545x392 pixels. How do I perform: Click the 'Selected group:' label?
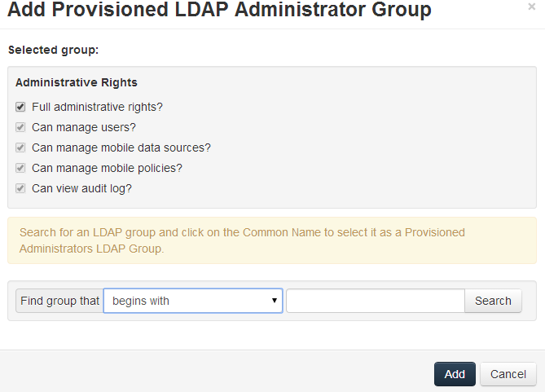53,50
